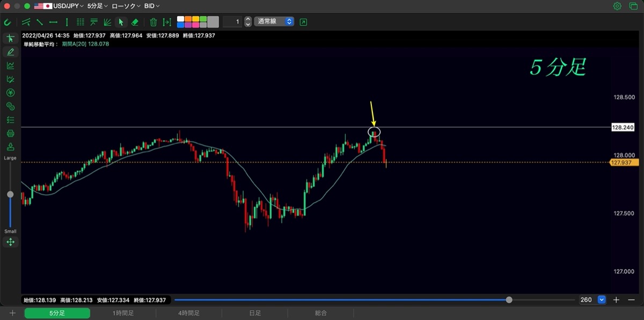The width and height of the screenshot is (644, 320).
Task: Choose the horizontal line tool
Action: (x=53, y=23)
